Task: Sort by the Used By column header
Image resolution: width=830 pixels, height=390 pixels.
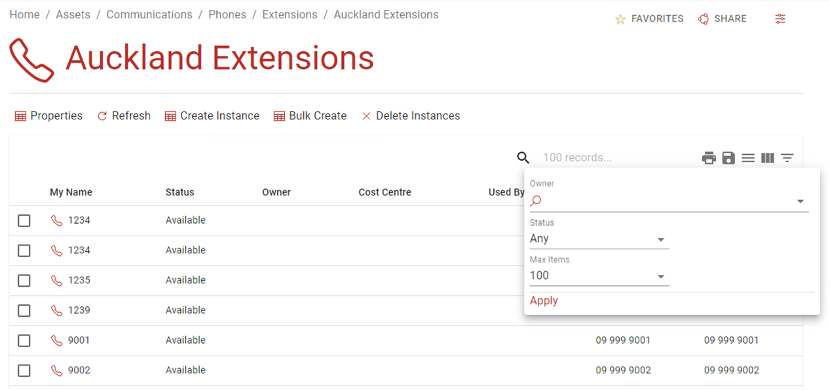Action: coord(506,193)
